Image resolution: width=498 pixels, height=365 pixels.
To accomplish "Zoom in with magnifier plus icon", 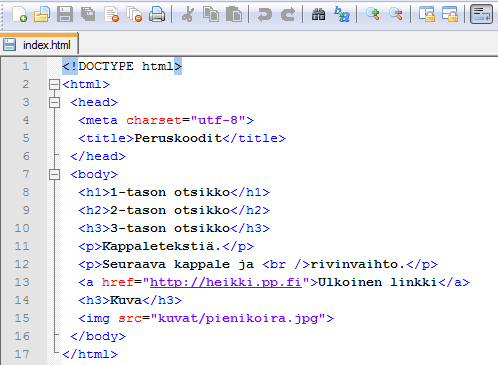I will [372, 14].
